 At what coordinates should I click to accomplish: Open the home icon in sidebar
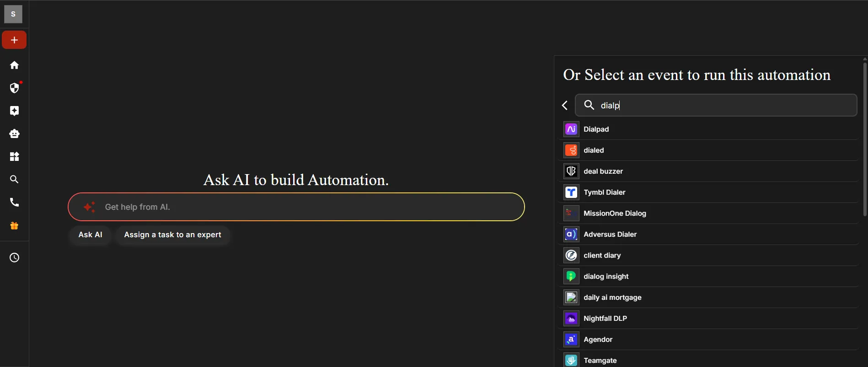14,65
